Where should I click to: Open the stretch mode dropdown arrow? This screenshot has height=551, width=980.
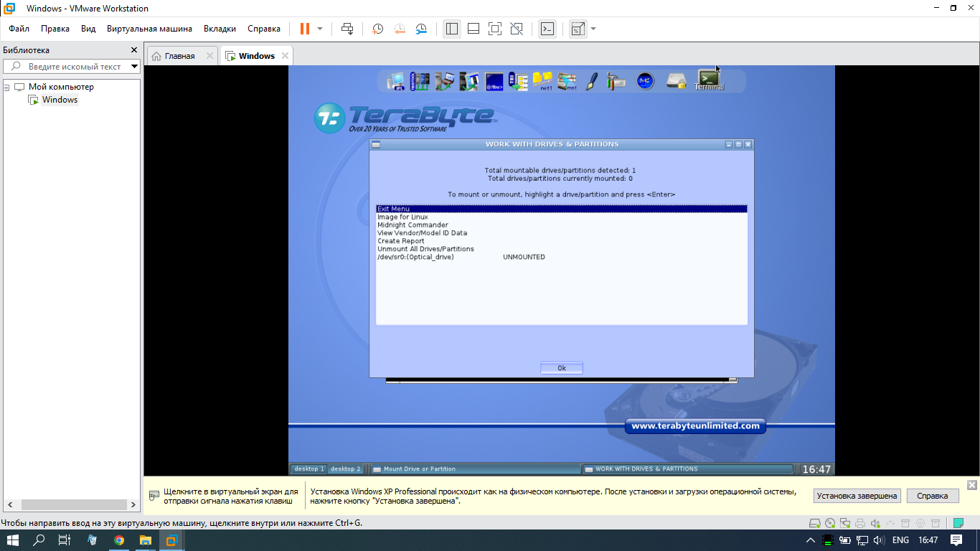[x=593, y=29]
